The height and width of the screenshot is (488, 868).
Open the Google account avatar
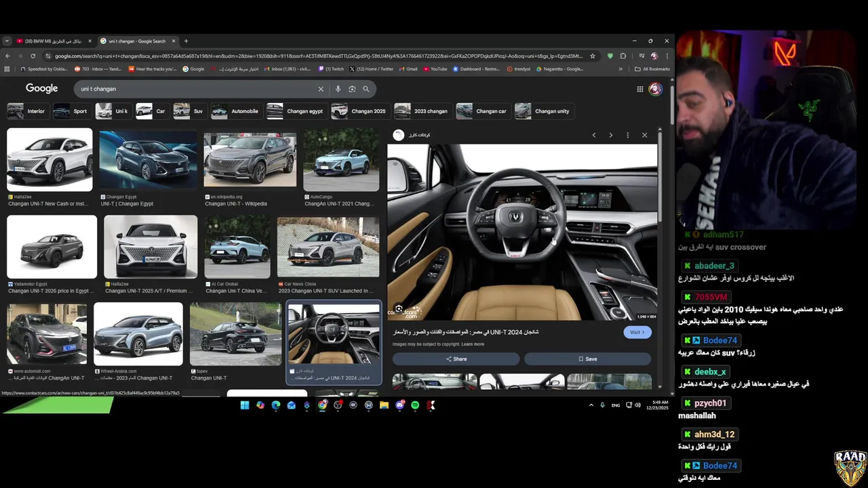[655, 89]
